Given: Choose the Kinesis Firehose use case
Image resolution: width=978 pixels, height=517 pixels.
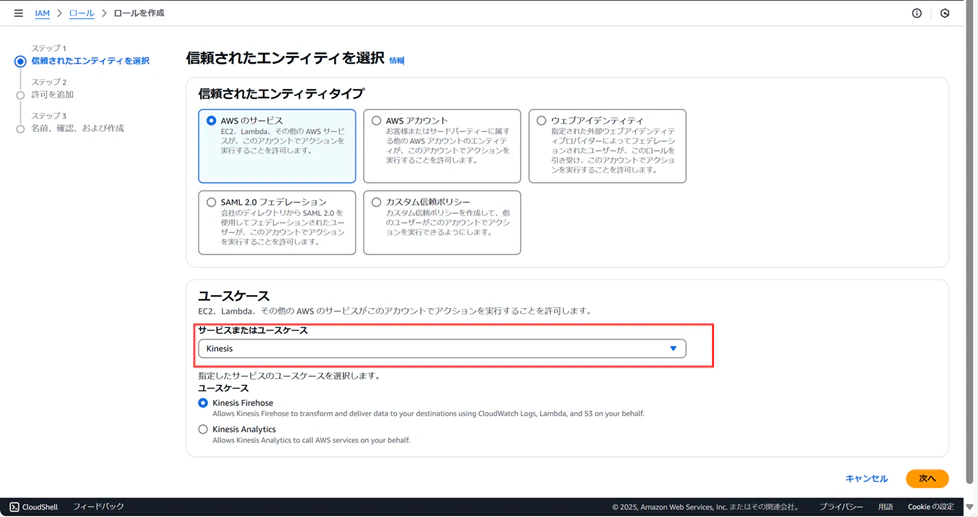Looking at the screenshot, I should coord(203,403).
